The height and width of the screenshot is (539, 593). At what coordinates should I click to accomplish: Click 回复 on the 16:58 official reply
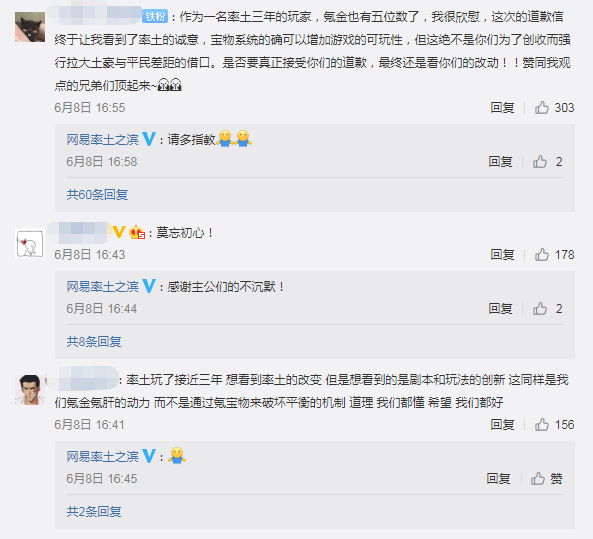click(500, 162)
